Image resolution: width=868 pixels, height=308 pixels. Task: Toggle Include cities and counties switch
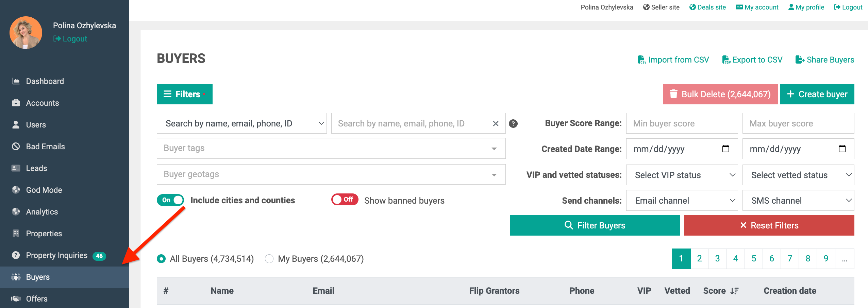click(x=170, y=200)
